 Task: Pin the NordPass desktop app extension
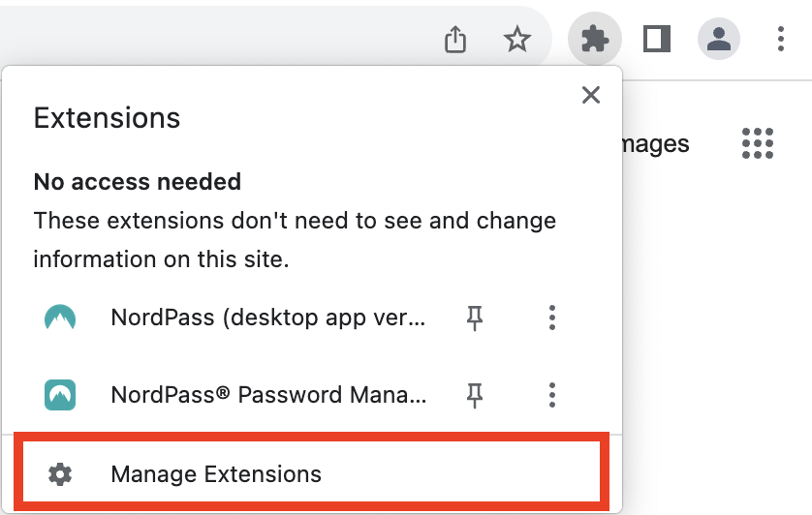475,318
